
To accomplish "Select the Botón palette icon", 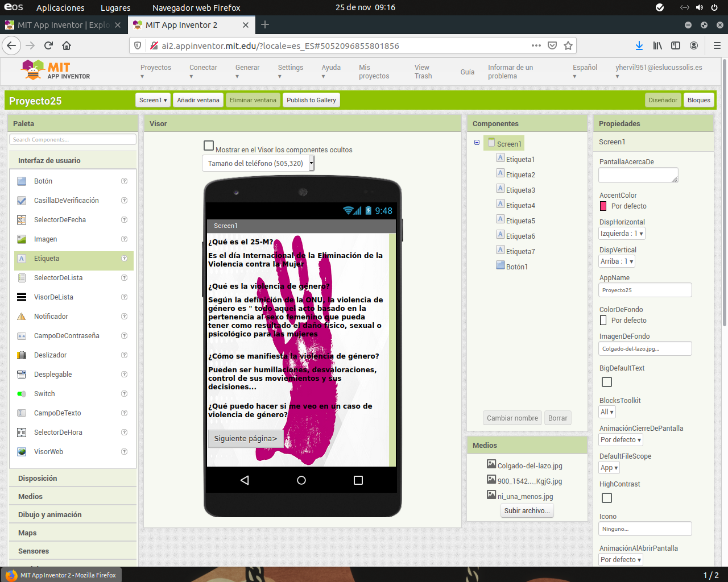I will 22,181.
